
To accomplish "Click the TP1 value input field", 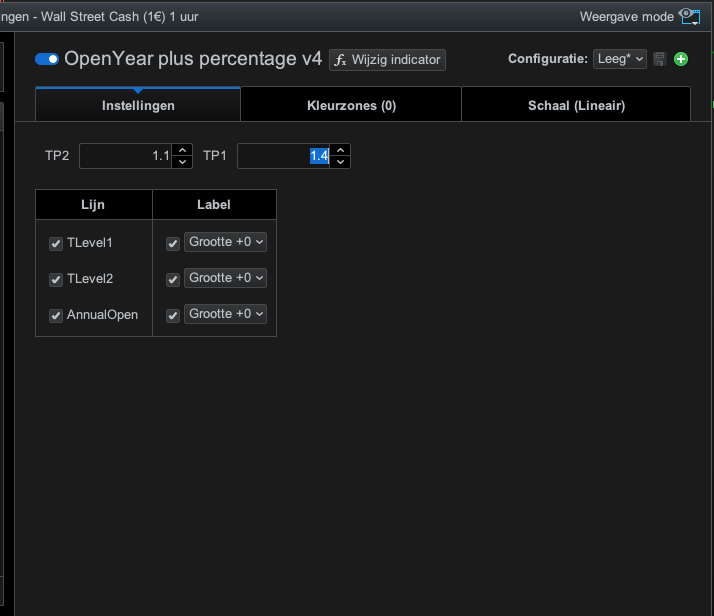I will click(284, 156).
